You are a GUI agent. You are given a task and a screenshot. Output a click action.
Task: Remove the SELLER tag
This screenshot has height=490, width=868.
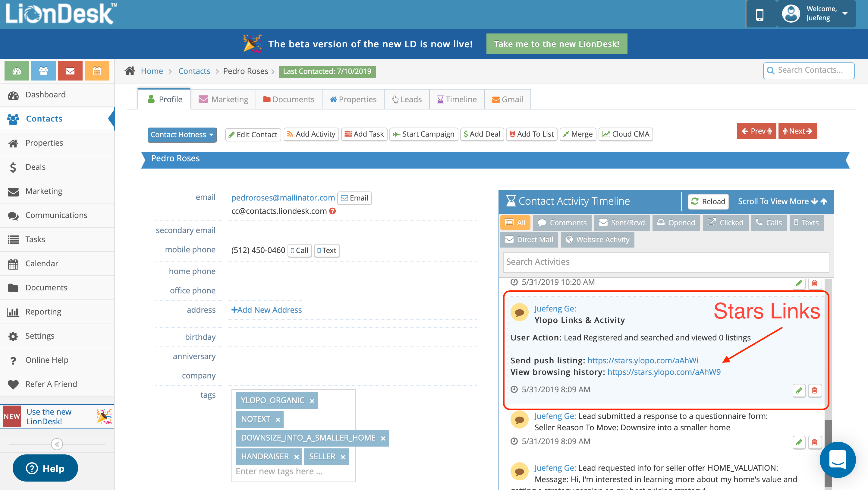[x=343, y=457]
